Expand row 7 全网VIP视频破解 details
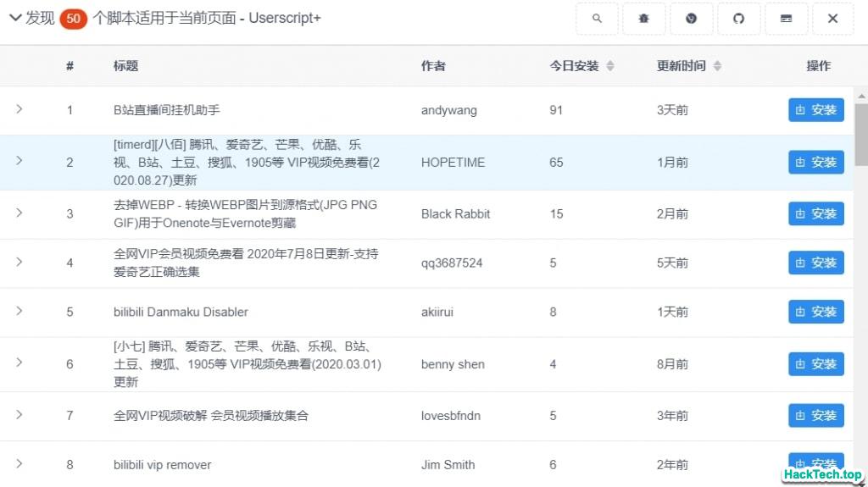 pos(19,414)
